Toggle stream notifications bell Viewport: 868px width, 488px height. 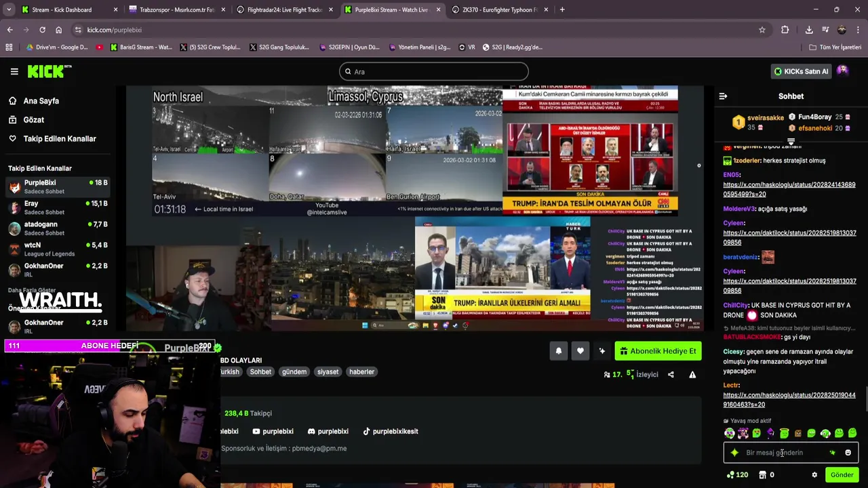click(x=558, y=351)
